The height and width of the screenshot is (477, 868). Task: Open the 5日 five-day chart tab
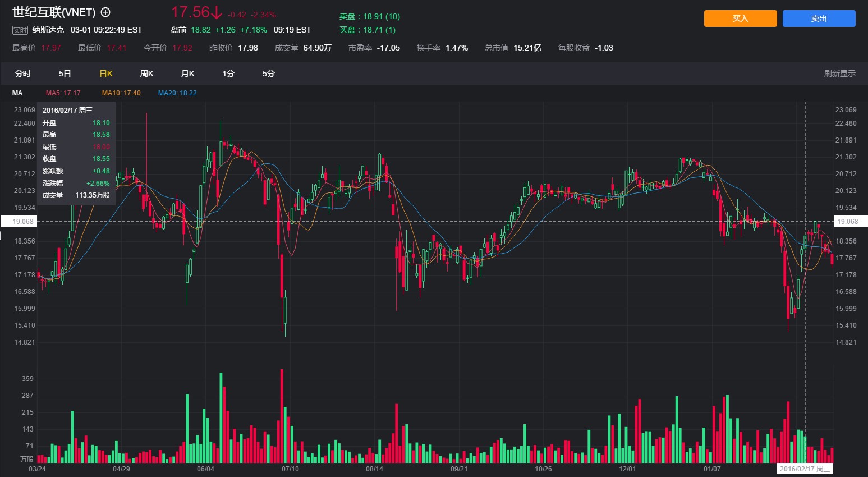[65, 74]
